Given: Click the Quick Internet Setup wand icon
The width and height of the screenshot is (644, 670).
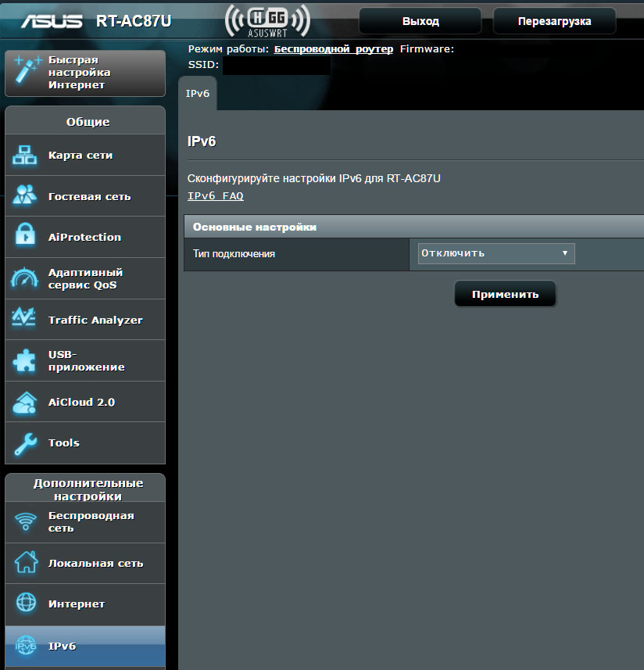Looking at the screenshot, I should [27, 71].
